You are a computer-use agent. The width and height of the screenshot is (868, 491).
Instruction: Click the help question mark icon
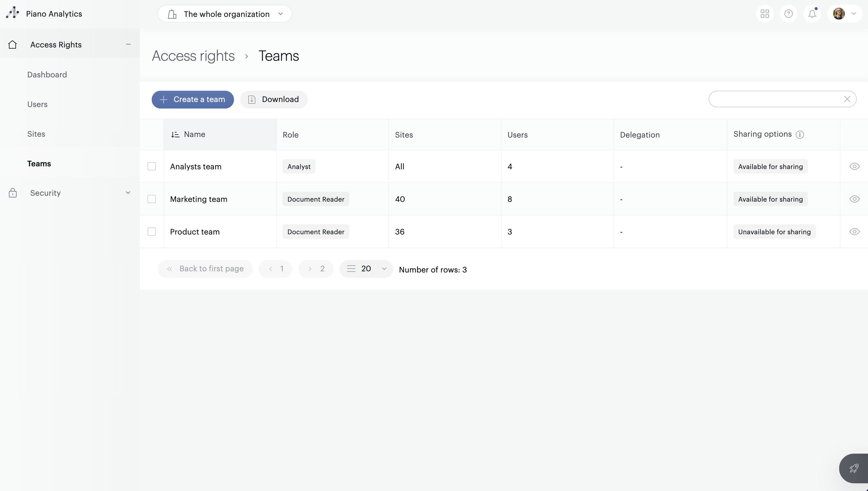[788, 14]
